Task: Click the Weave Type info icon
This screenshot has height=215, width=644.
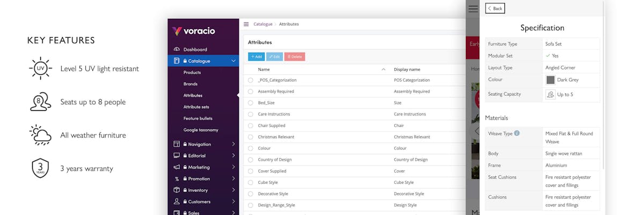Action: pos(517,133)
